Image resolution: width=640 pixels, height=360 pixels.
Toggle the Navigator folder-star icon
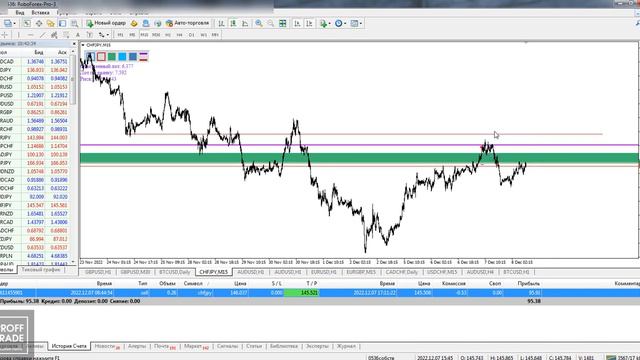click(51, 23)
